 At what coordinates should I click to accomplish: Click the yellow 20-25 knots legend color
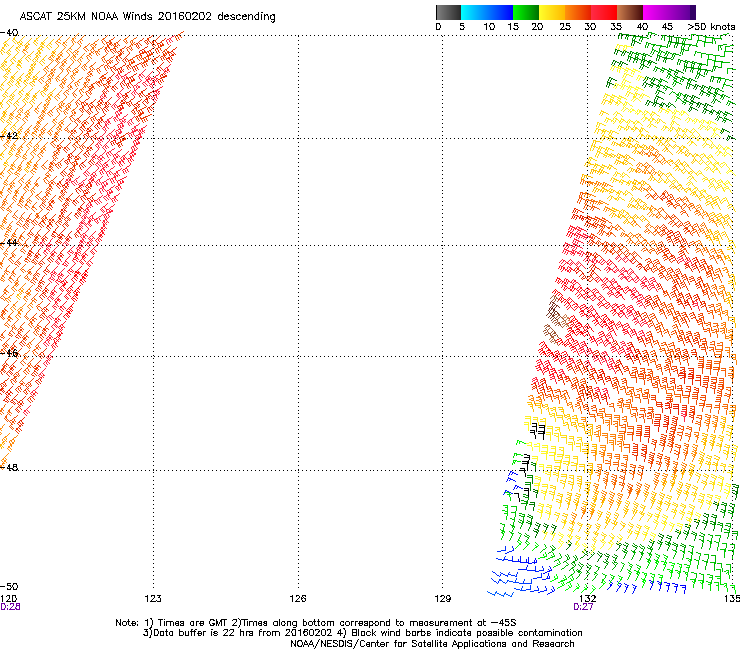coord(551,12)
